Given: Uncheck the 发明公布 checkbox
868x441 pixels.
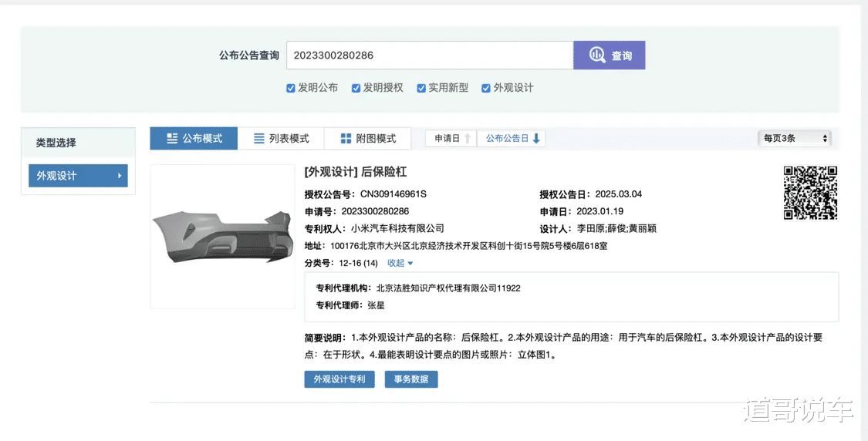Looking at the screenshot, I should pyautogui.click(x=291, y=88).
